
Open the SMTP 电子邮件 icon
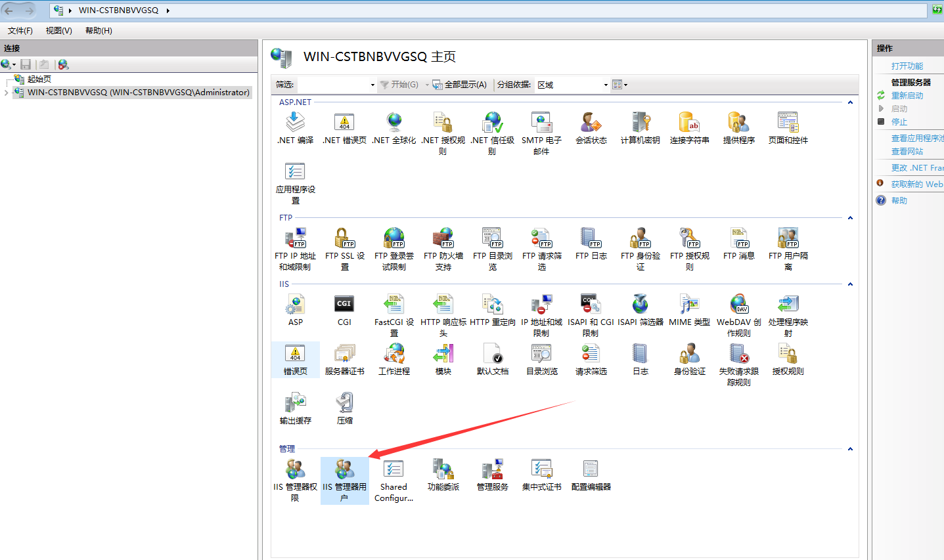coord(541,133)
